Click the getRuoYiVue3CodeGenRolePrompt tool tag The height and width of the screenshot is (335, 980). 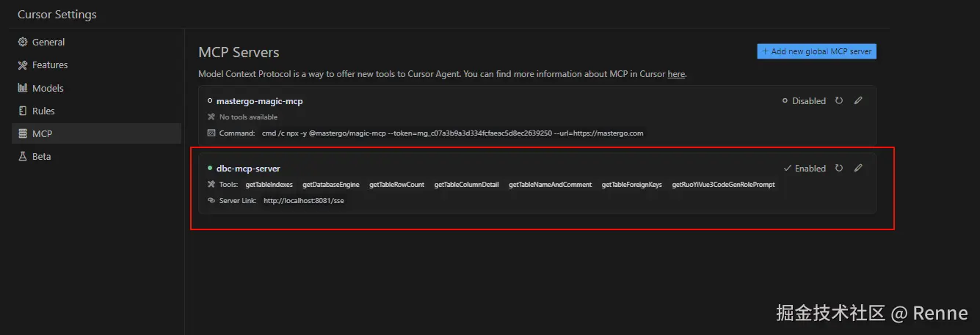(x=723, y=185)
